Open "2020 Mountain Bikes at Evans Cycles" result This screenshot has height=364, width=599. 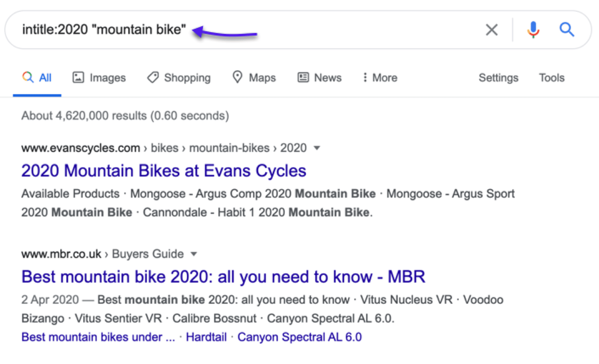tap(164, 171)
